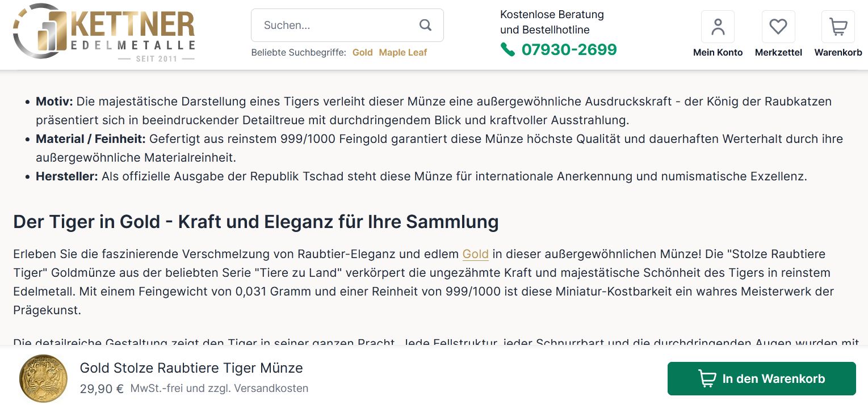Open Mein Konto via the person icon
Image resolution: width=868 pixels, height=405 pixels.
coord(718,27)
